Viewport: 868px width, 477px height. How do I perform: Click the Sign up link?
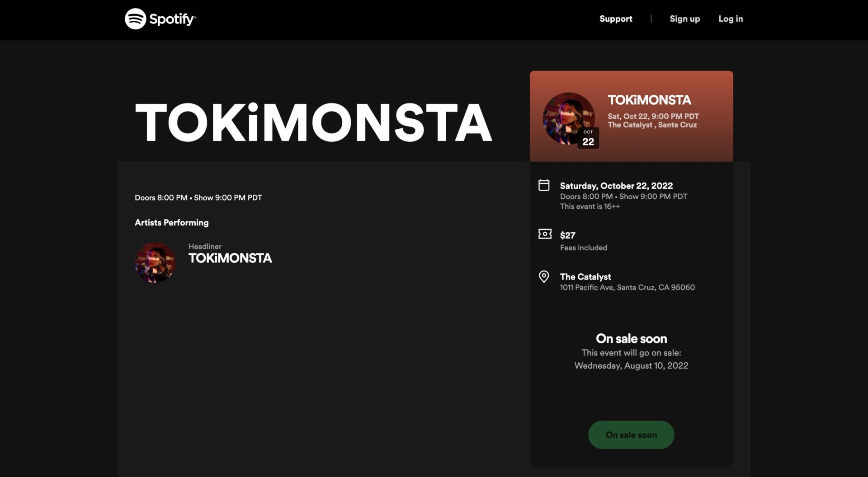(x=684, y=19)
